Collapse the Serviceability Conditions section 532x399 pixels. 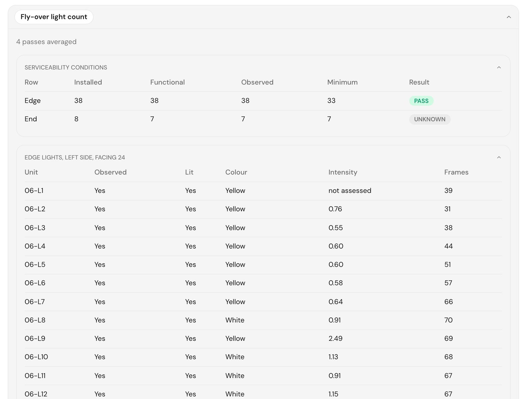pyautogui.click(x=499, y=67)
